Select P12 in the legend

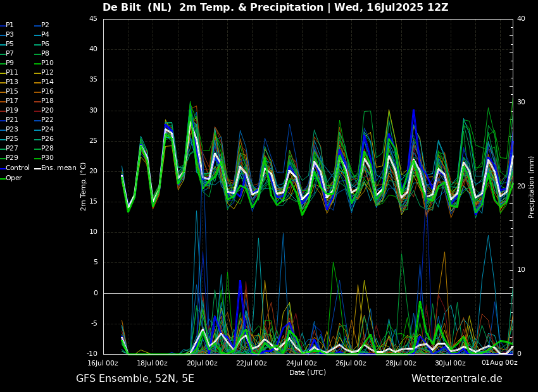pos(44,72)
